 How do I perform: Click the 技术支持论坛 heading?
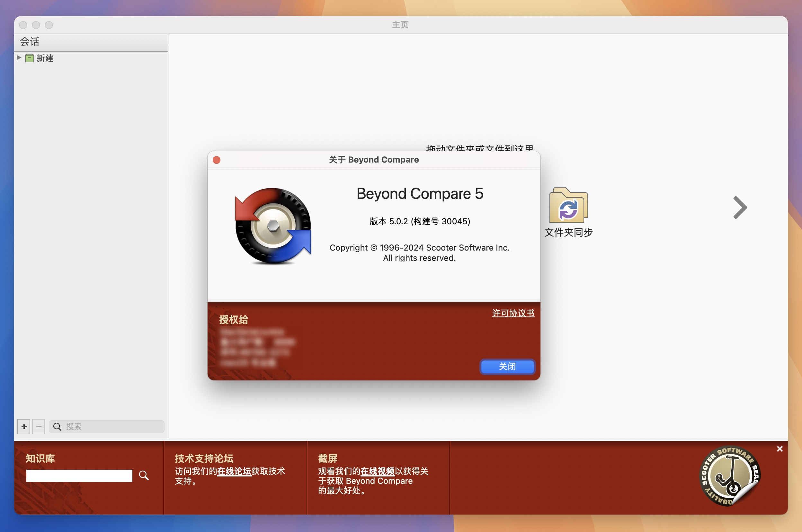coord(204,458)
